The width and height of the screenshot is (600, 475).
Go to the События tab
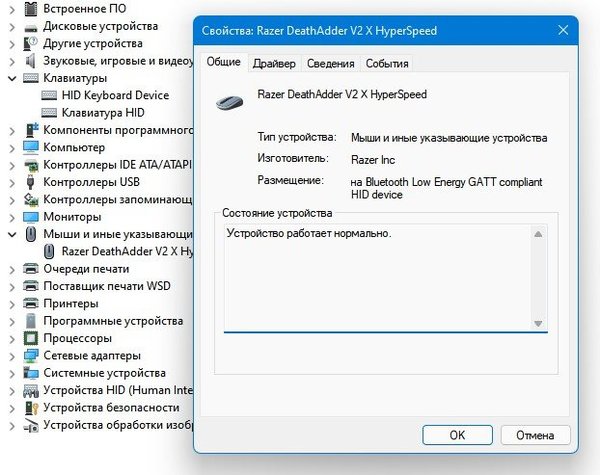[x=386, y=64]
